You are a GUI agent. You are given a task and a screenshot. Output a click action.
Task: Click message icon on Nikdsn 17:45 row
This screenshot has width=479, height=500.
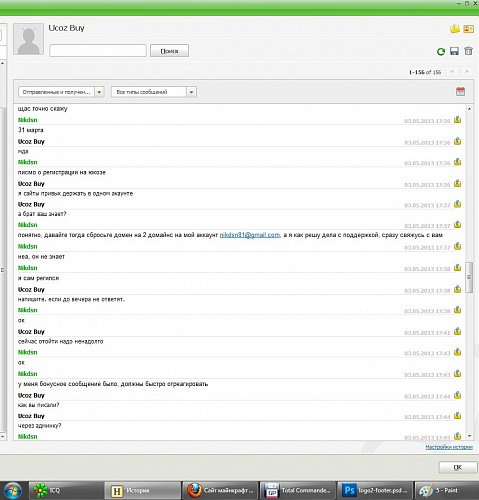coord(458,436)
